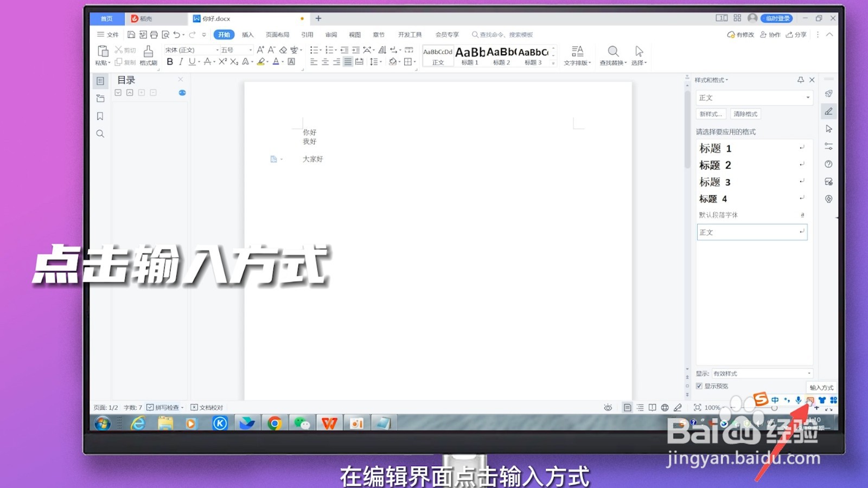Image resolution: width=868 pixels, height=488 pixels.
Task: Expand the styles gallery arrow
Action: (553, 63)
